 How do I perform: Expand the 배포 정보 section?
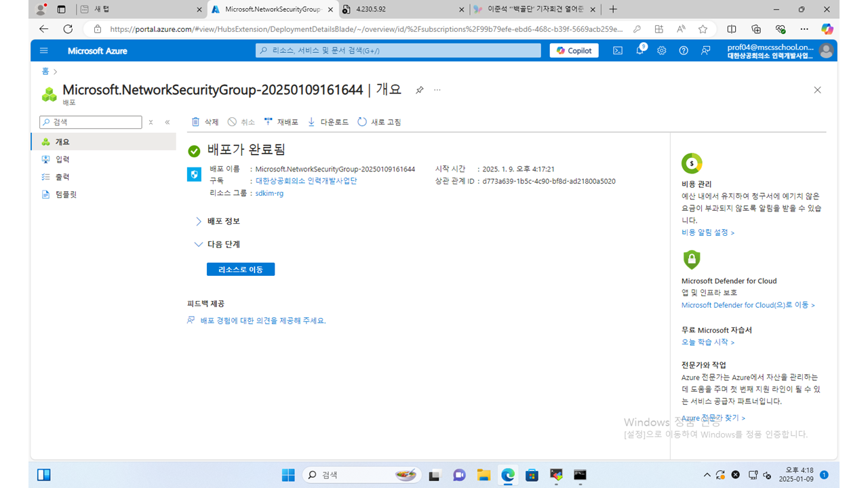tap(217, 222)
